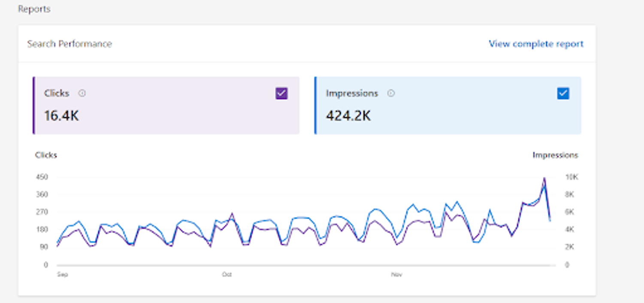The image size is (644, 303).
Task: Uncheck the Impressions metric checkbox
Action: click(563, 93)
